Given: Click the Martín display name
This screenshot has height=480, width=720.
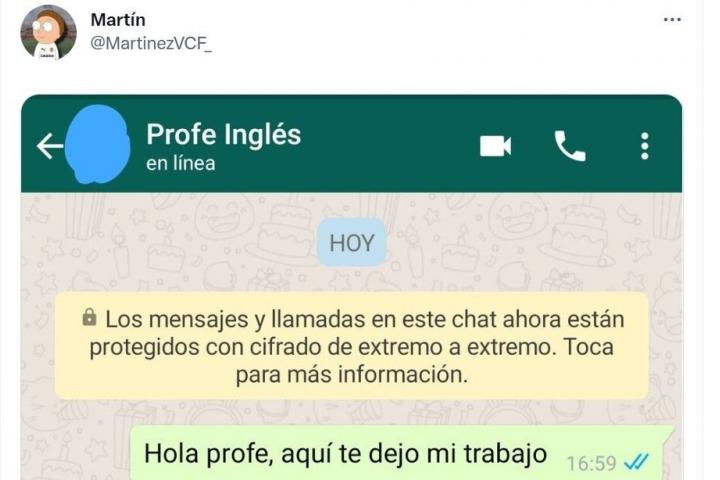Looking at the screenshot, I should [x=118, y=19].
